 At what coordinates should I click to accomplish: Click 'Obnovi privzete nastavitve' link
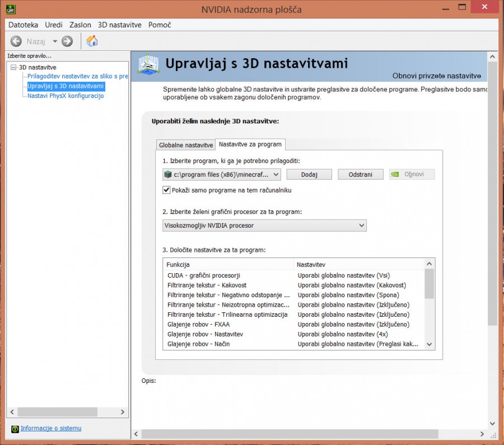click(x=436, y=76)
